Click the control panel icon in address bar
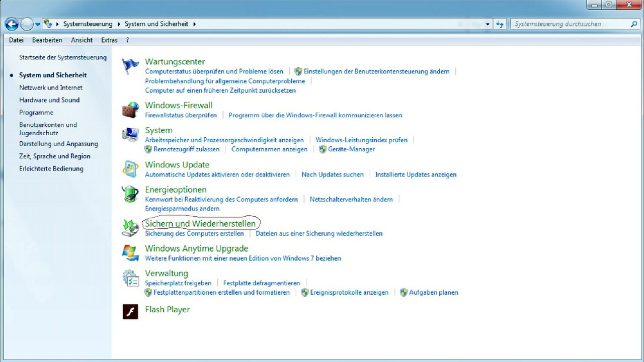This screenshot has width=644, height=362. (48, 24)
